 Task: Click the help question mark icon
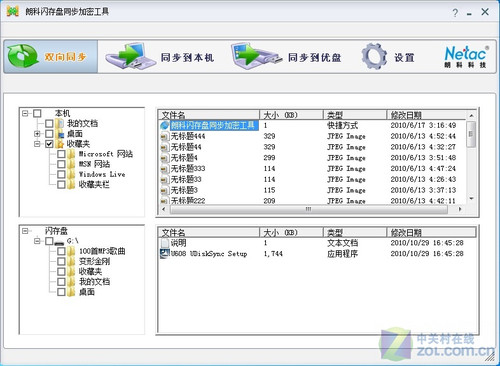click(455, 13)
